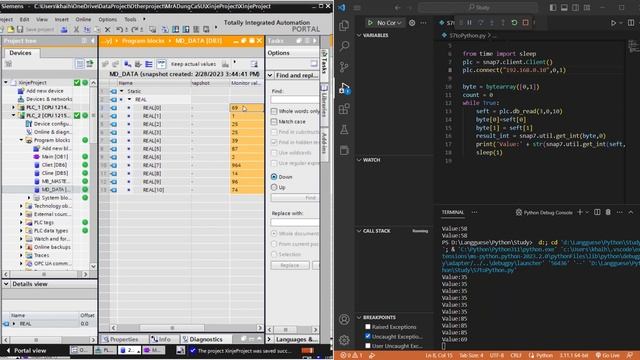Viewport: 640px width, 360px height.
Task: Expand the Technology objects folder
Action: pos(21,206)
